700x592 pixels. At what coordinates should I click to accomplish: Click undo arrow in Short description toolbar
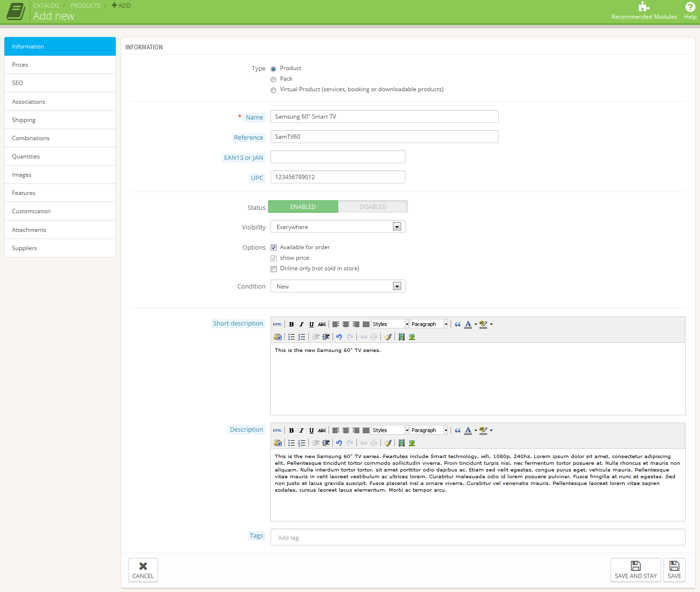[339, 337]
